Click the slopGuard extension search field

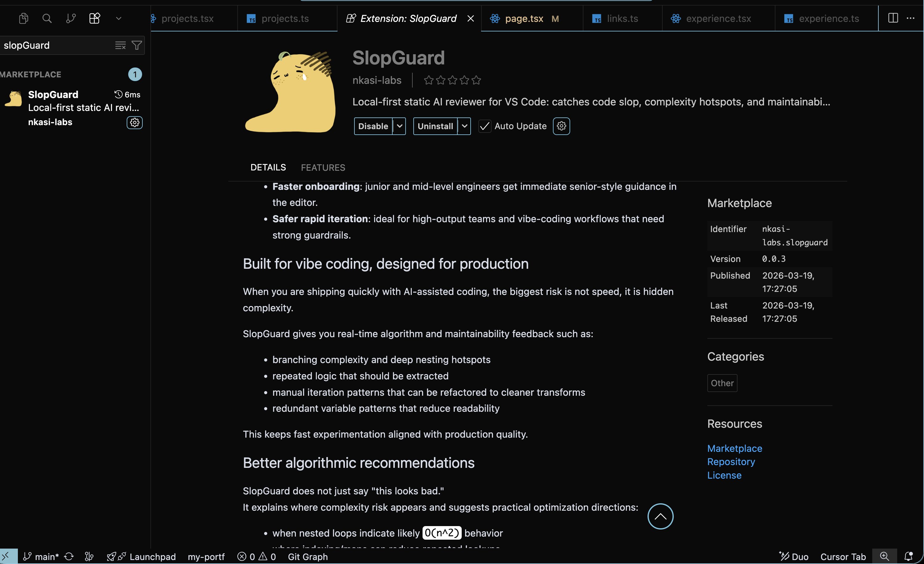click(56, 45)
